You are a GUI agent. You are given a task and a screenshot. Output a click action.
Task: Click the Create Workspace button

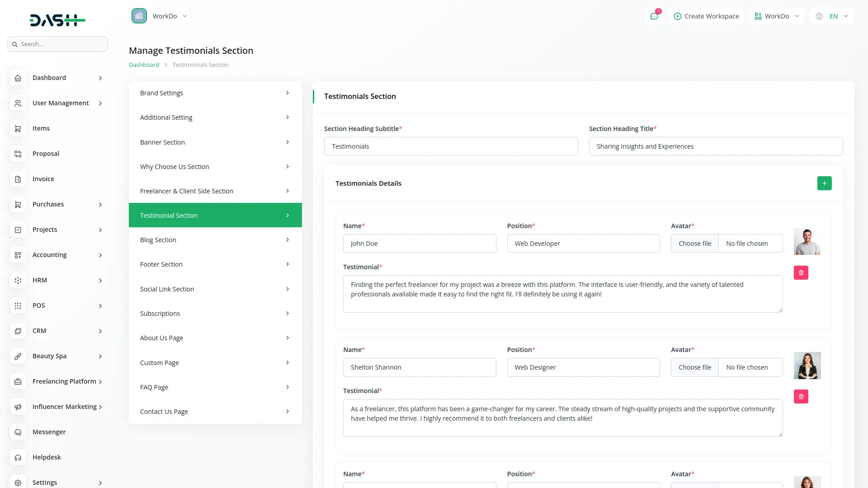click(706, 16)
